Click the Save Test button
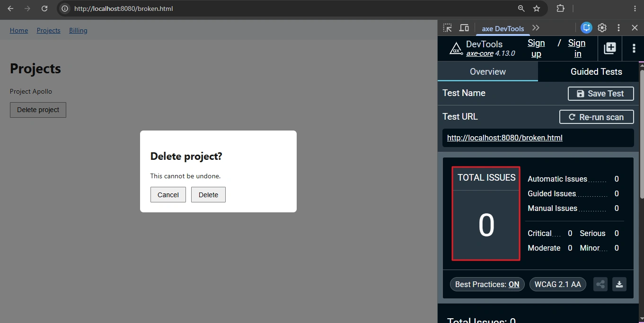644x323 pixels. pos(601,94)
